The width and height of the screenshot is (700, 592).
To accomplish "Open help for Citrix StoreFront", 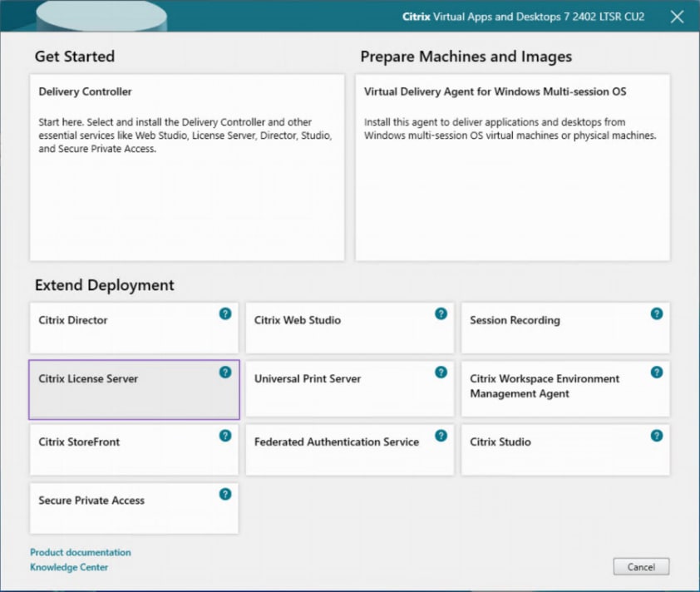I will pos(225,436).
